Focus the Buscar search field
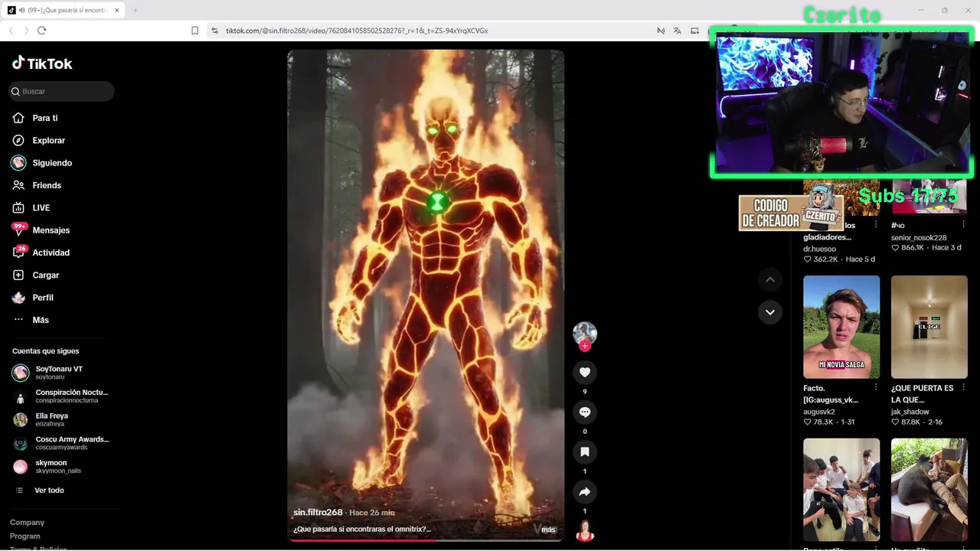The height and width of the screenshot is (551, 980). tap(61, 91)
